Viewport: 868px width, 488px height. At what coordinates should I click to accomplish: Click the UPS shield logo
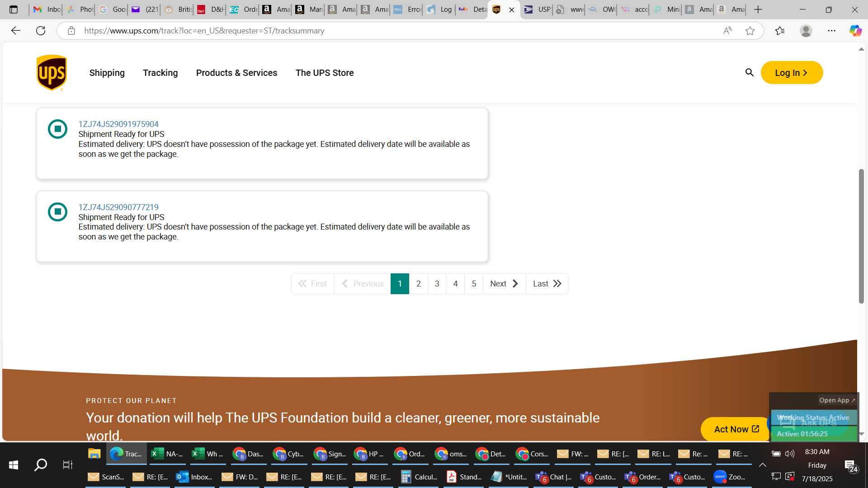(x=52, y=73)
